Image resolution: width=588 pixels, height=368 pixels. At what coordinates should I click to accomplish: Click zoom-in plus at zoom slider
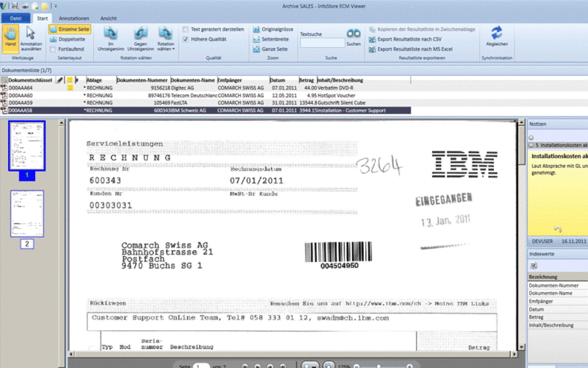[410, 366]
